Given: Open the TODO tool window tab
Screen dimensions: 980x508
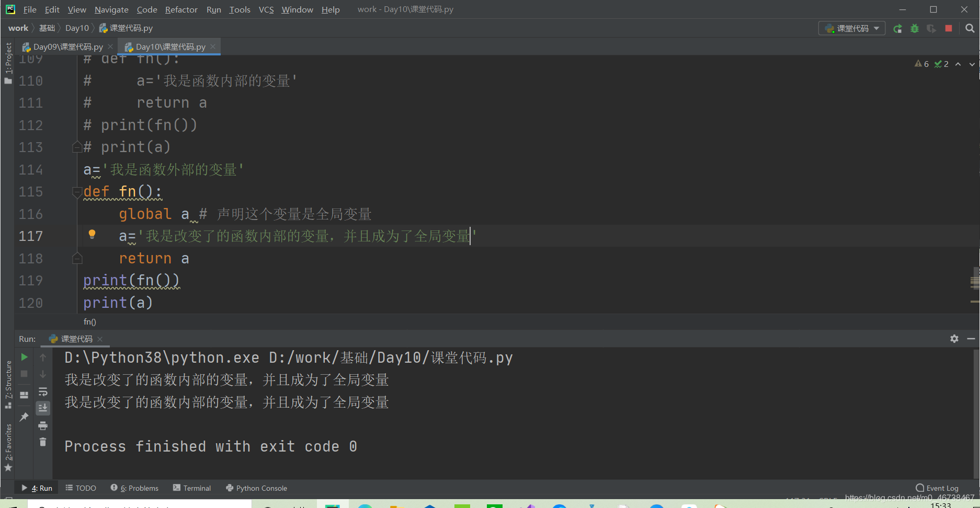Looking at the screenshot, I should 81,488.
